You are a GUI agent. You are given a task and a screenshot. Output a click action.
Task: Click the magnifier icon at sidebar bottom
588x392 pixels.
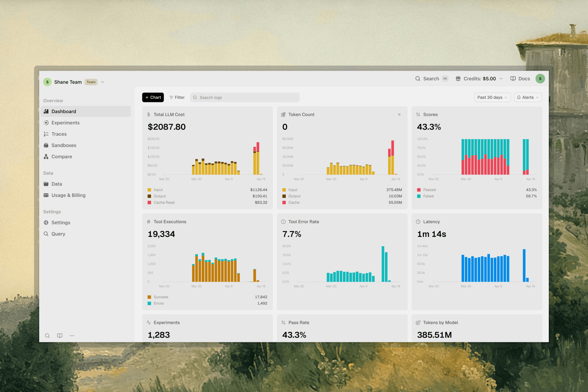click(x=47, y=336)
